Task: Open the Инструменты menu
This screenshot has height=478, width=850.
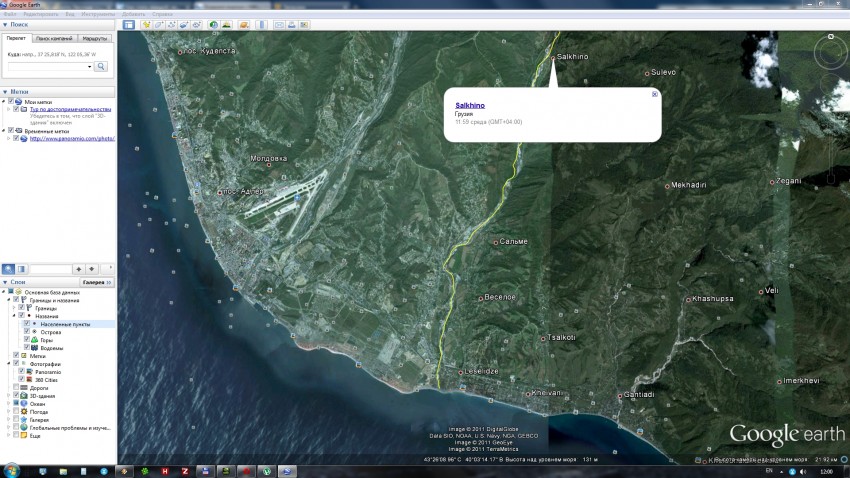Action: 98,15
